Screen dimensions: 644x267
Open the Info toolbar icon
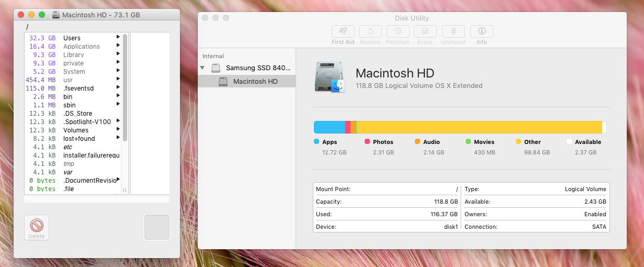coord(482,31)
